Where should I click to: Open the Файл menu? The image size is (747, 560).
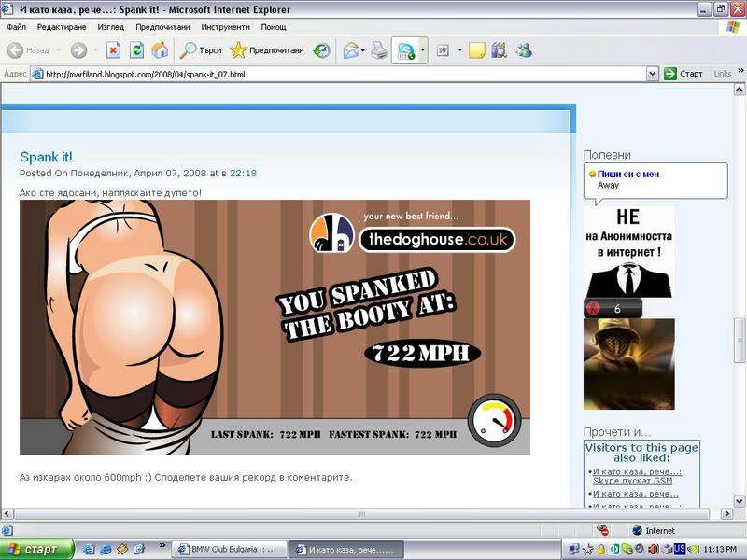click(16, 27)
